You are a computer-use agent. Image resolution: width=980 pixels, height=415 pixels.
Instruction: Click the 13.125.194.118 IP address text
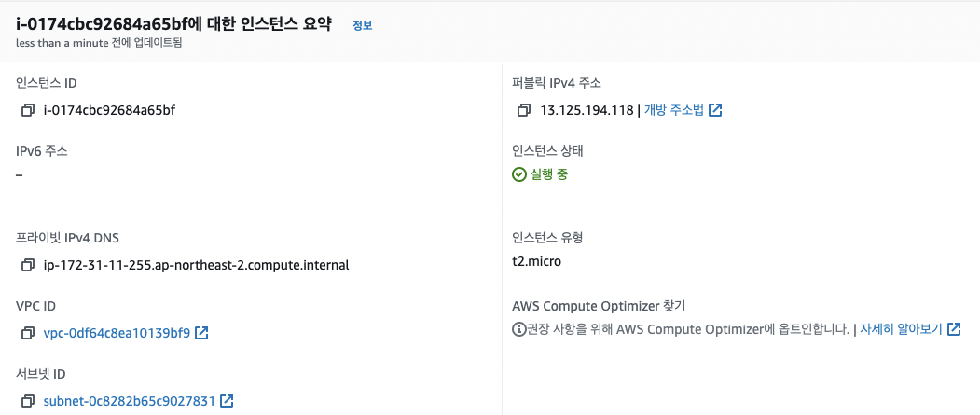coord(587,111)
